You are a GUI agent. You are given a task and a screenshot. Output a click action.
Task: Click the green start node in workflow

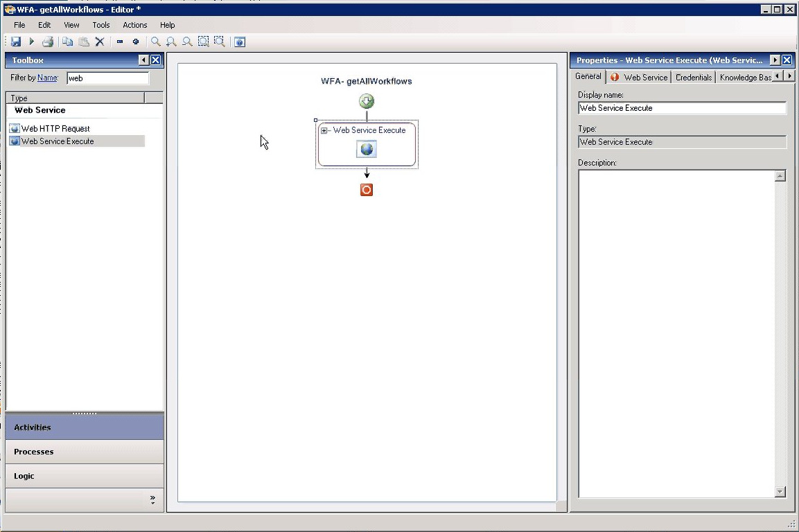(x=367, y=101)
